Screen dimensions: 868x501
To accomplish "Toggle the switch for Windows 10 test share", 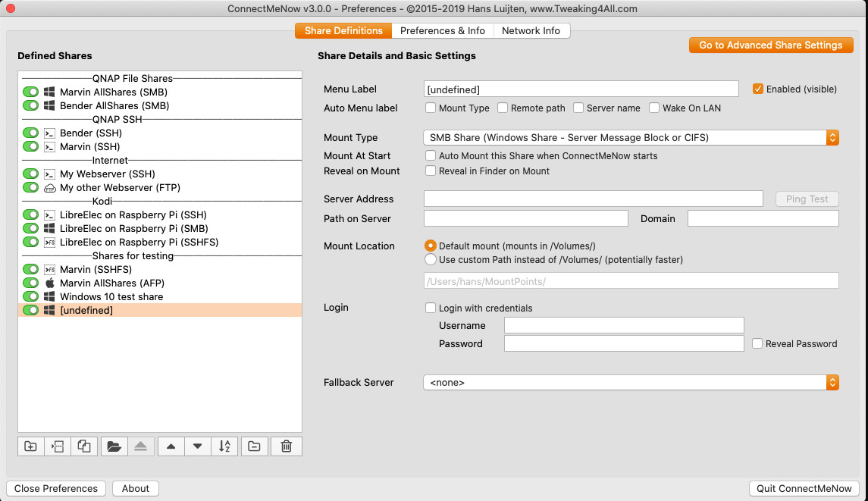I will point(30,296).
